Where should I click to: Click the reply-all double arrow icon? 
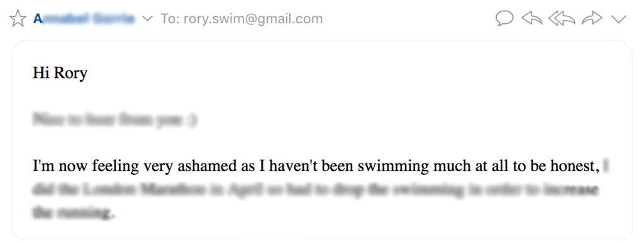(562, 18)
